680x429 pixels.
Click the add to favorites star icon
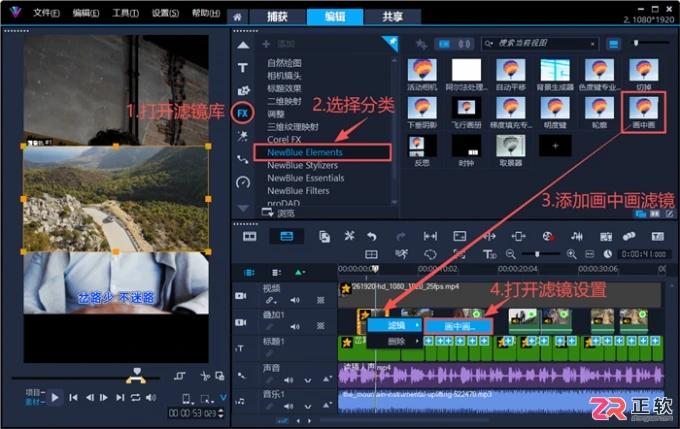421,44
